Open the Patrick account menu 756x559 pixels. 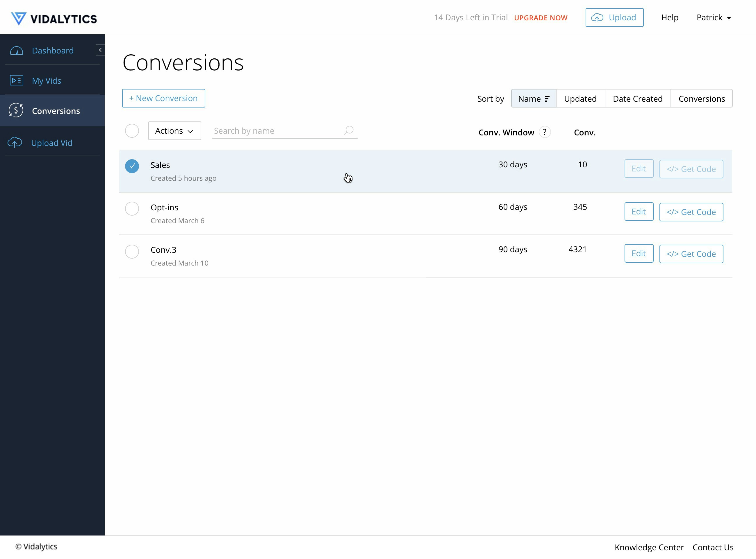coord(714,18)
